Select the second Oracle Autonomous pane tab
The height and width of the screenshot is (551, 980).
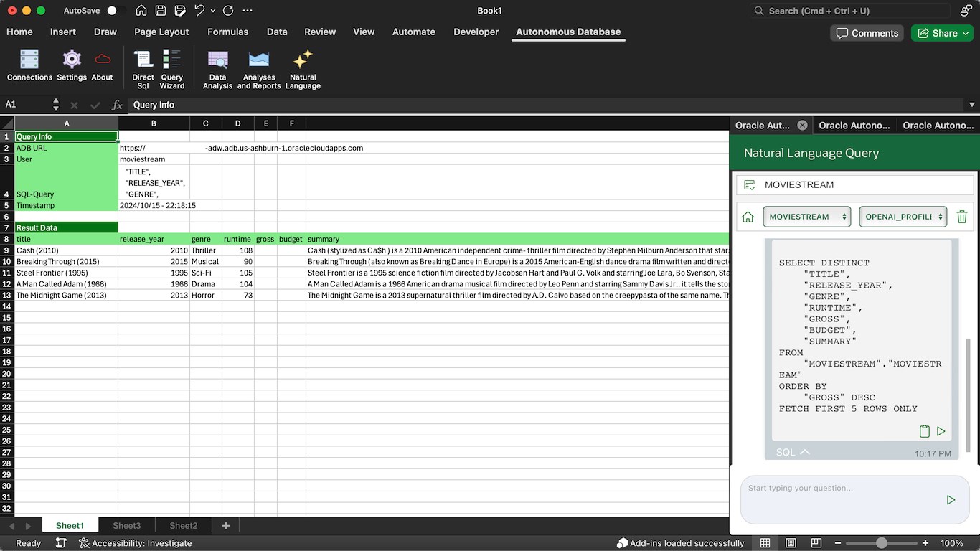pyautogui.click(x=854, y=125)
